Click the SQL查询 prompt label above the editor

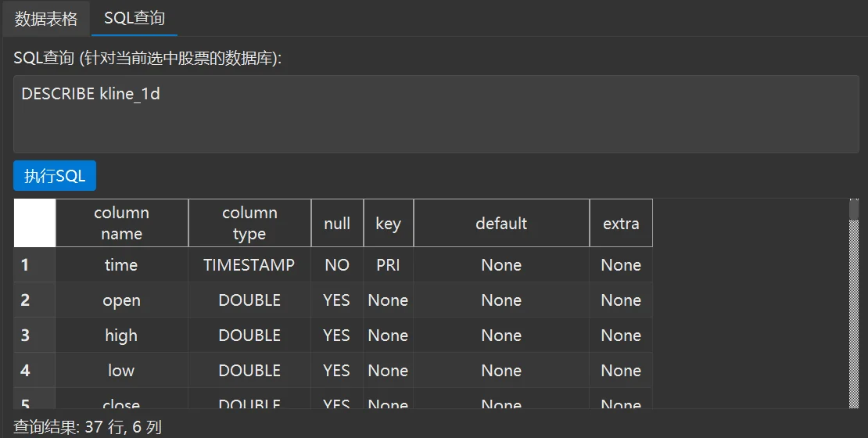(x=147, y=58)
